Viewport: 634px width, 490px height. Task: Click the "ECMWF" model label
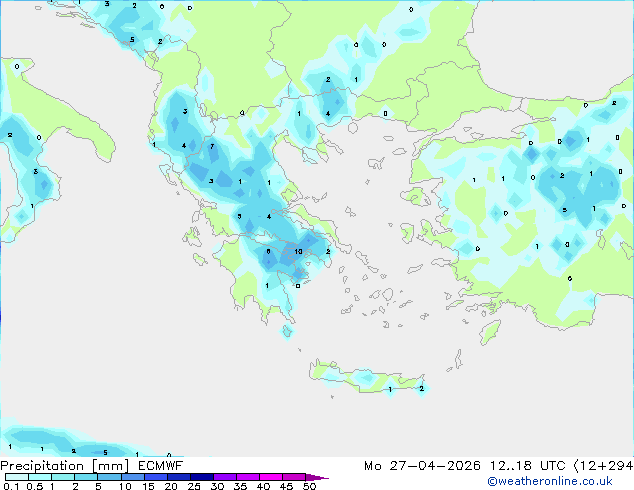(161, 466)
